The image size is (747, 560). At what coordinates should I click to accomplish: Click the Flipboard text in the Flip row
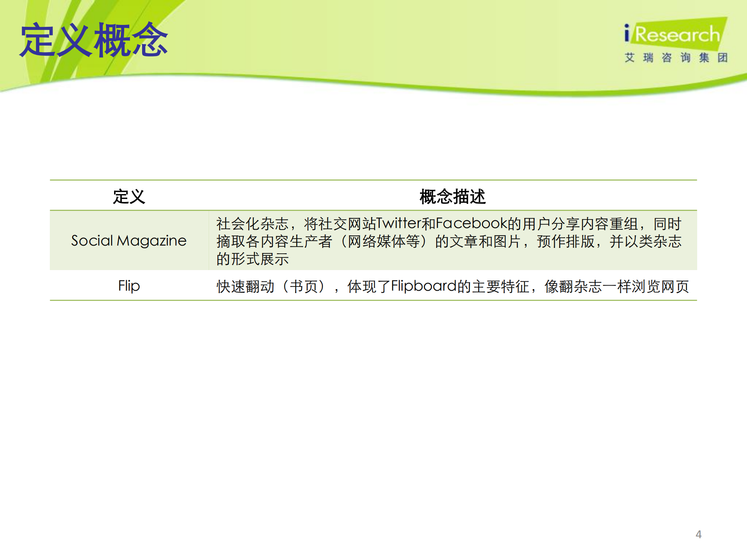424,286
